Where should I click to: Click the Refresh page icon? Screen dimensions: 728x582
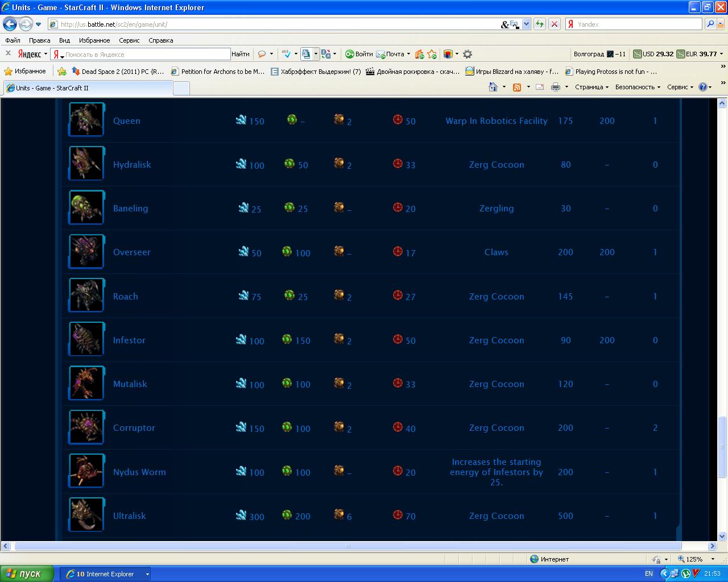(539, 24)
